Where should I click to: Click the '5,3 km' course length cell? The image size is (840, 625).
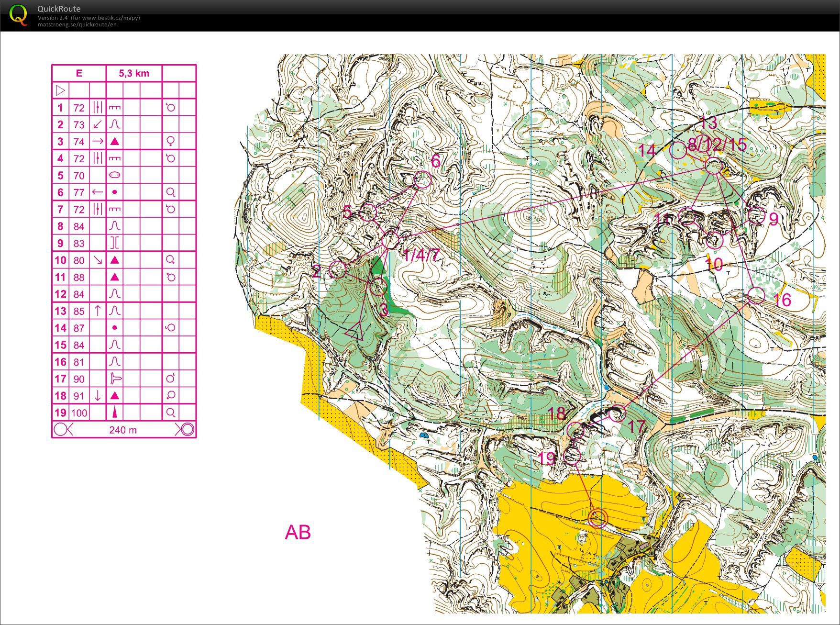(x=134, y=73)
